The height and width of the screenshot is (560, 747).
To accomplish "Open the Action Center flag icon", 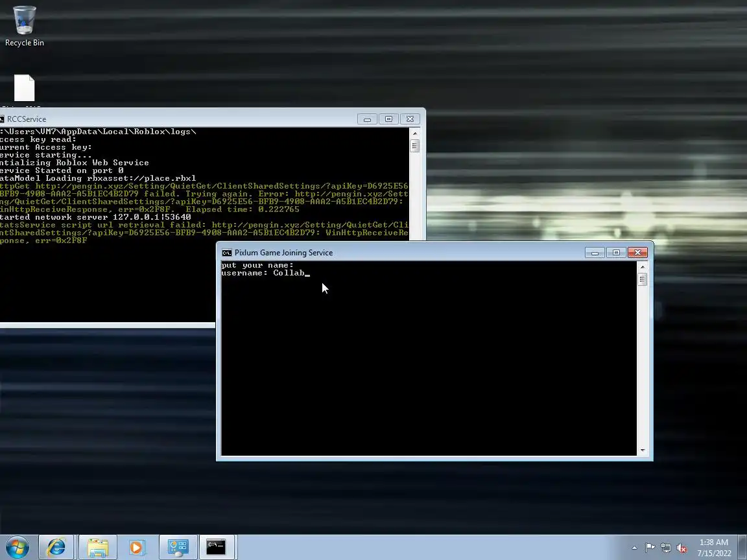I will [650, 548].
